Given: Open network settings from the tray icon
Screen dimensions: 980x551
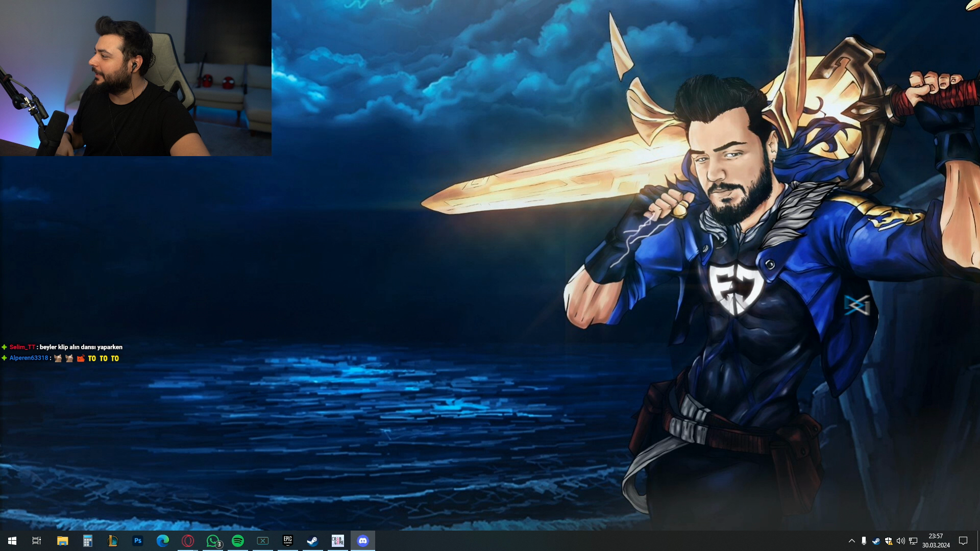Looking at the screenshot, I should 913,541.
